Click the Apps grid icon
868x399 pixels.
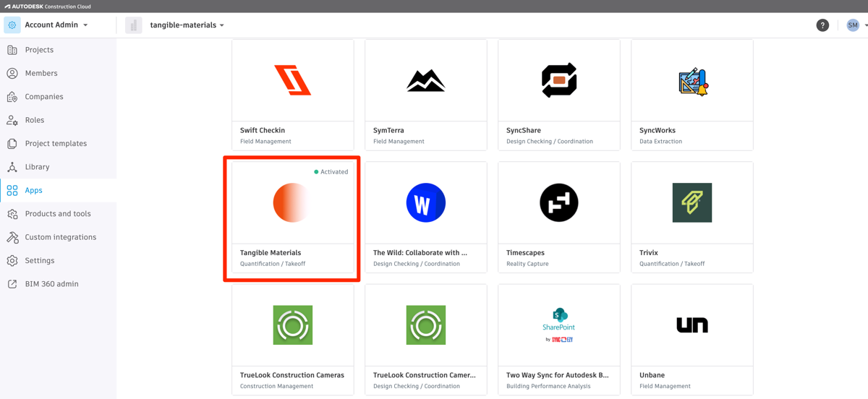[12, 190]
